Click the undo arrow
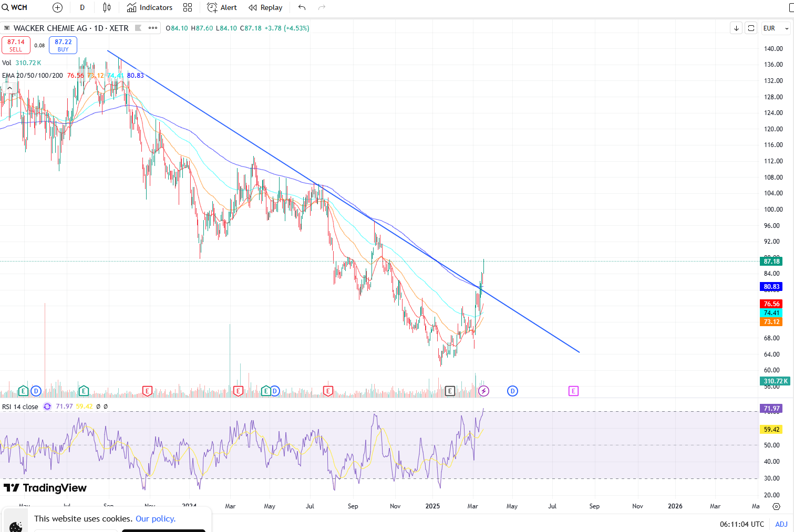The width and height of the screenshot is (794, 532). [302, 7]
